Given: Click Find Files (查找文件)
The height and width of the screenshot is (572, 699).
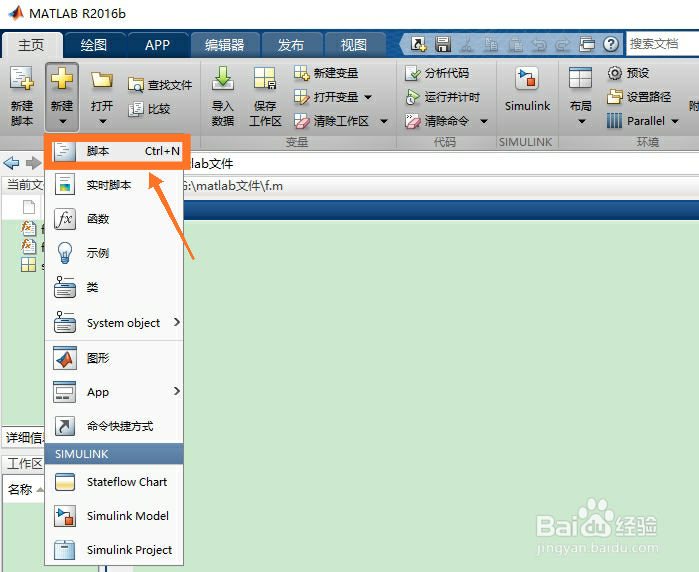Looking at the screenshot, I should [160, 85].
